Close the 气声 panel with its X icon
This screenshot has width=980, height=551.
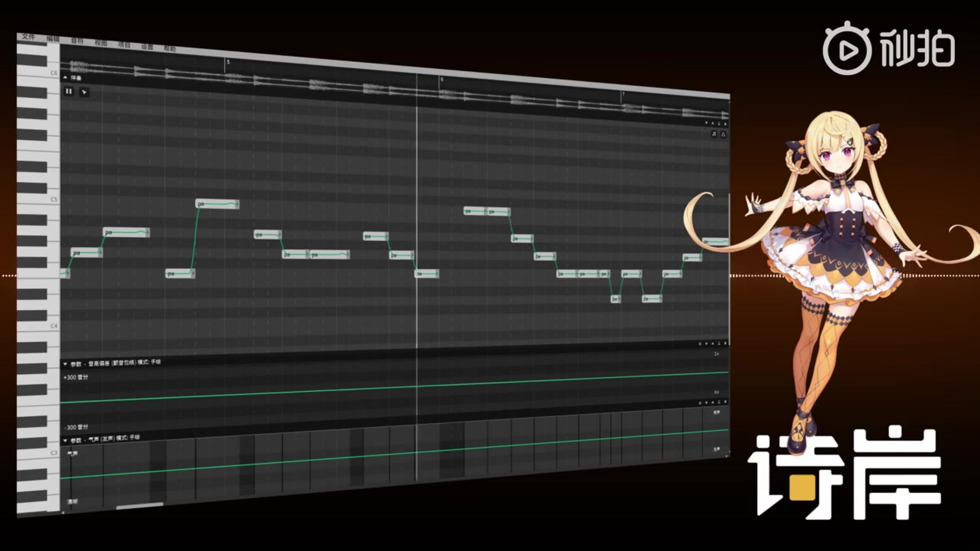(x=725, y=402)
